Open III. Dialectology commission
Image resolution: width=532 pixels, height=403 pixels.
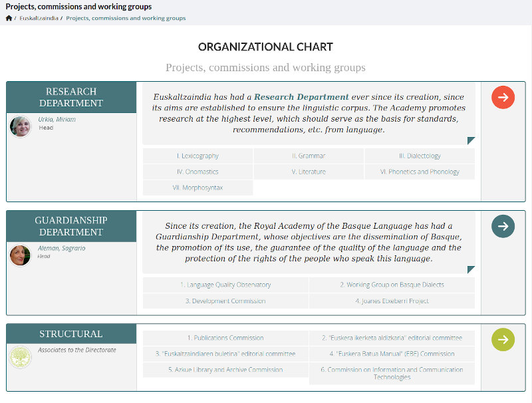pyautogui.click(x=420, y=156)
